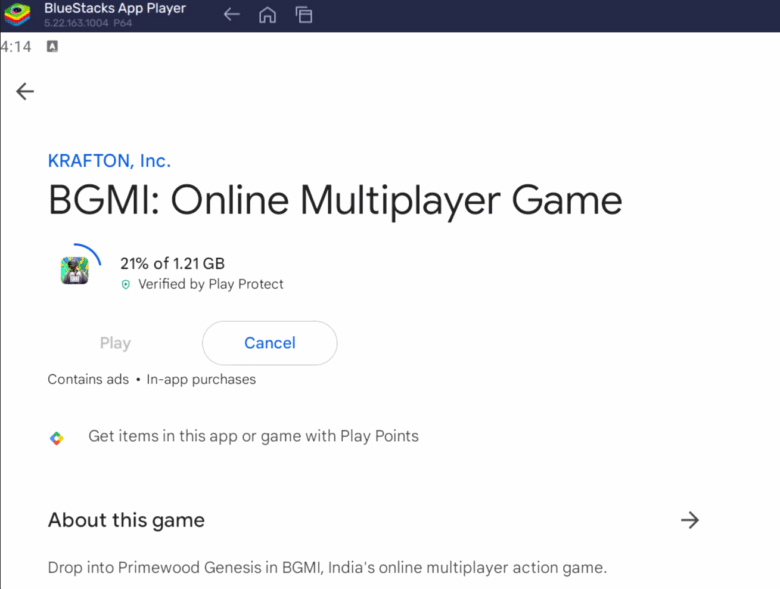The image size is (780, 589).
Task: Tap the Play Store back arrow
Action: click(x=25, y=91)
